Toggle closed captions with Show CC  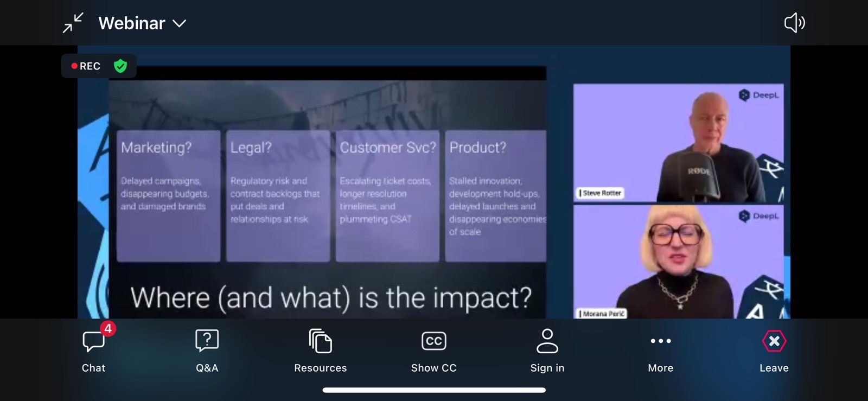433,341
